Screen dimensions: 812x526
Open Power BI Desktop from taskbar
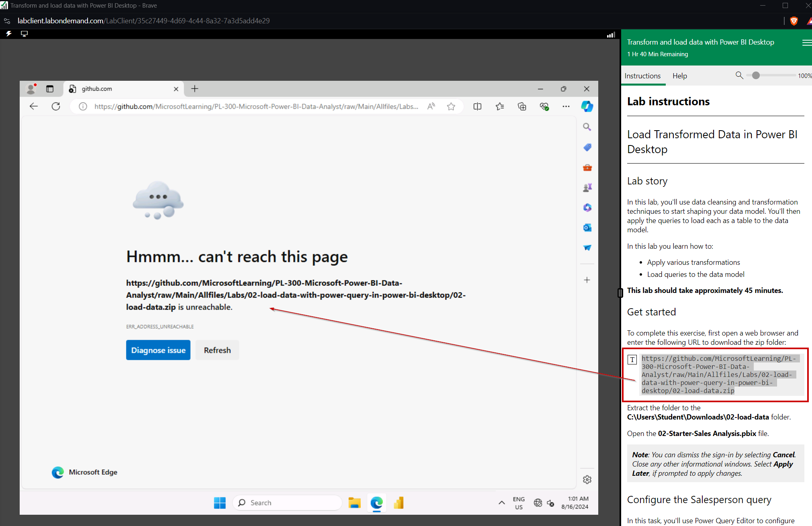pos(399,503)
